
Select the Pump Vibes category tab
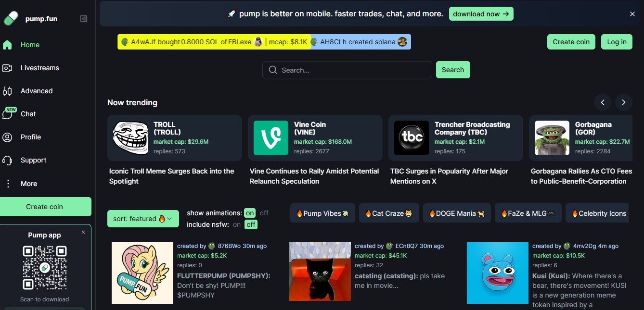[x=322, y=213]
